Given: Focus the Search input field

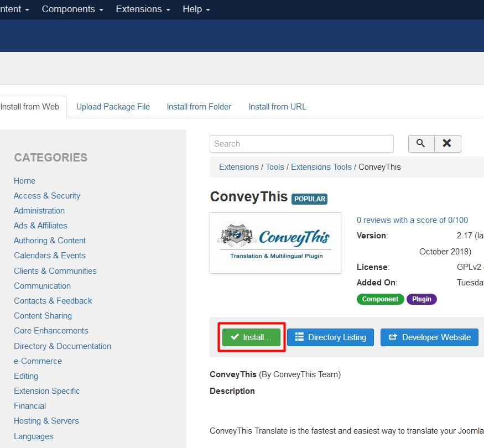Looking at the screenshot, I should 301,144.
